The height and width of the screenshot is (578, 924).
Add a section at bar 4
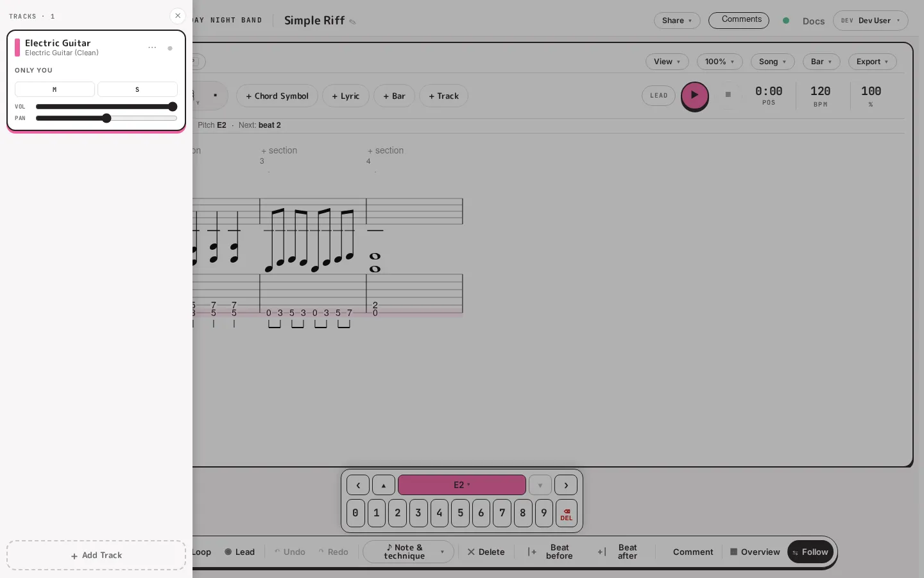click(386, 150)
